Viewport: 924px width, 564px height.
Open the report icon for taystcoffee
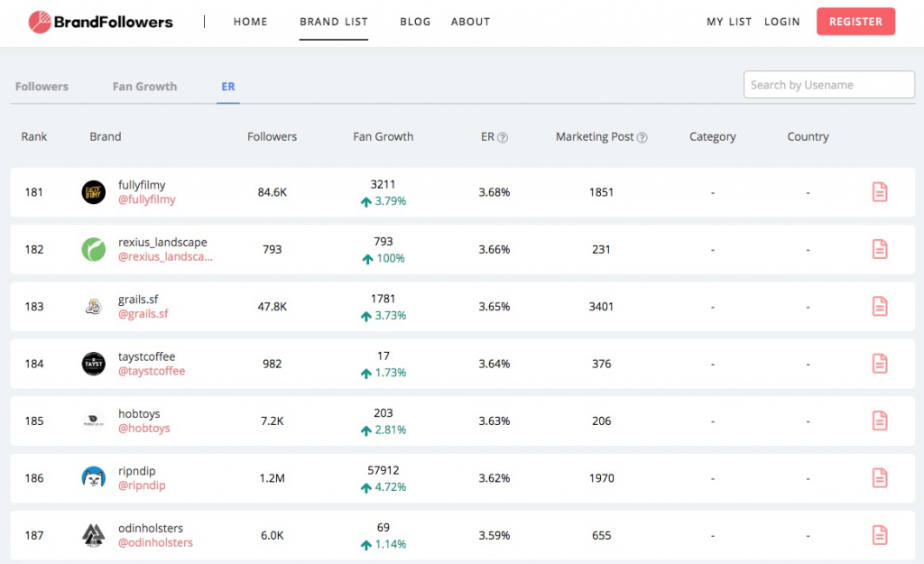pyautogui.click(x=880, y=364)
